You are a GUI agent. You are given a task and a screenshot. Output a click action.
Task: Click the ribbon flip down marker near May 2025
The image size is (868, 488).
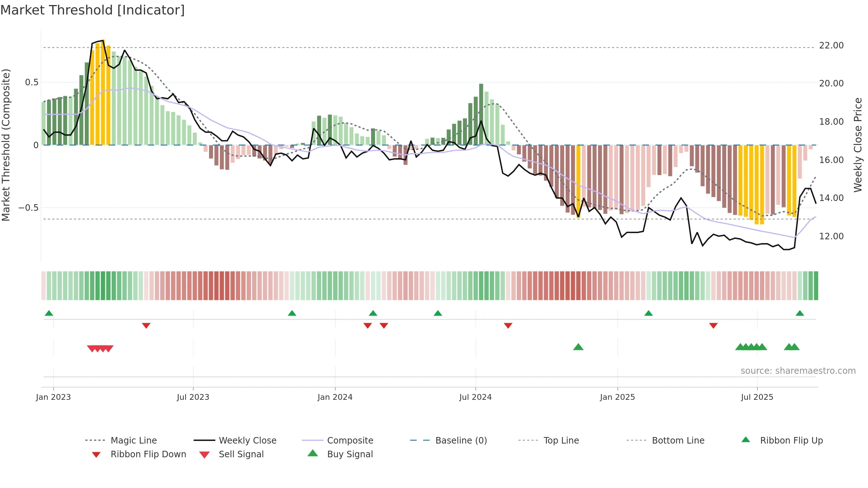point(713,326)
